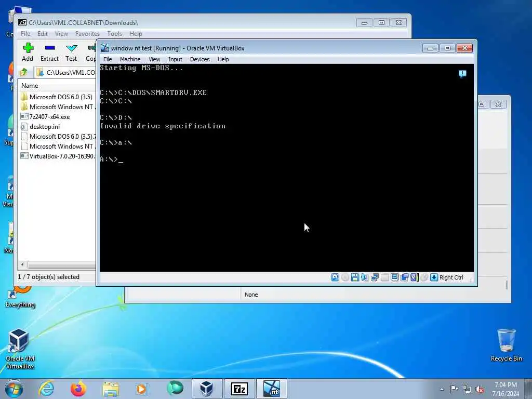532x399 pixels.
Task: Select the Everything desktop shortcut
Action: [x=20, y=297]
